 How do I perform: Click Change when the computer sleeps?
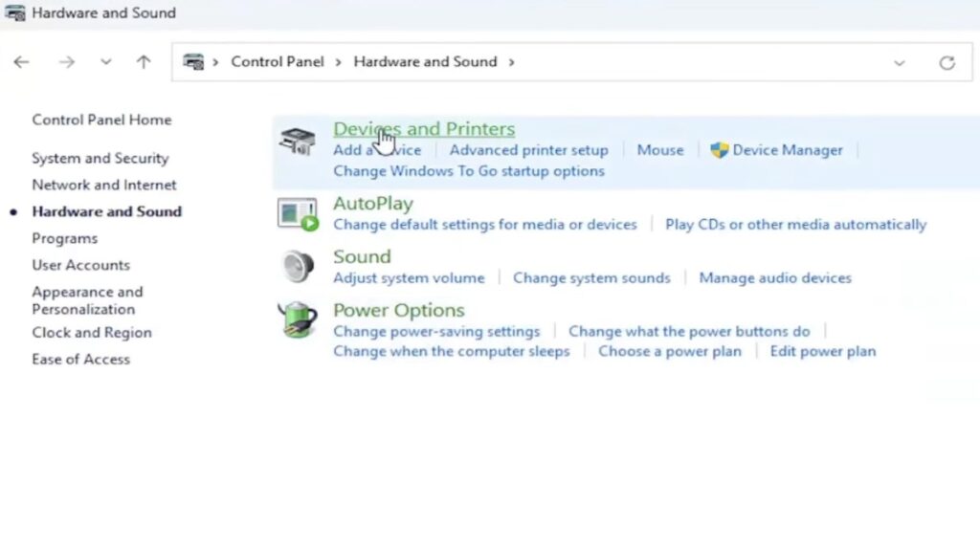tap(452, 352)
